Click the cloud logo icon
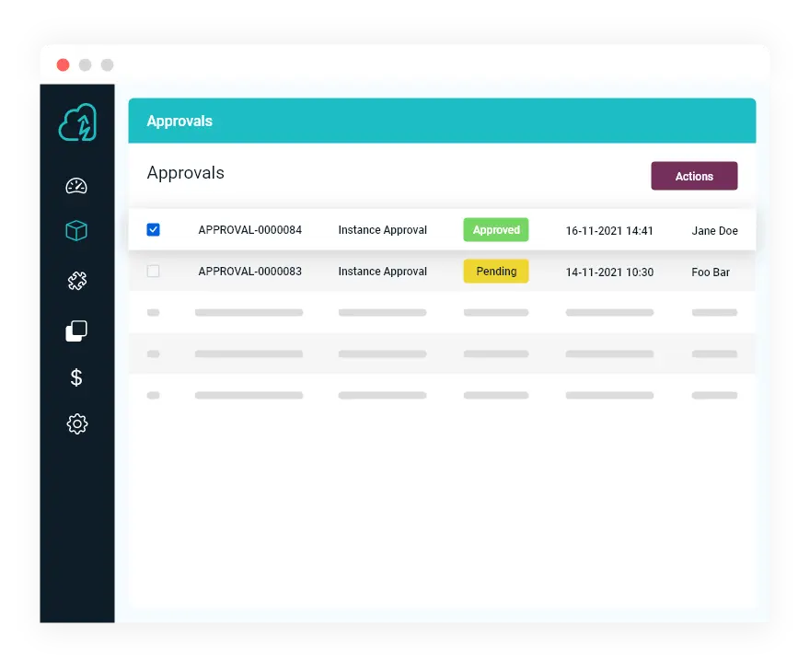 [x=77, y=121]
